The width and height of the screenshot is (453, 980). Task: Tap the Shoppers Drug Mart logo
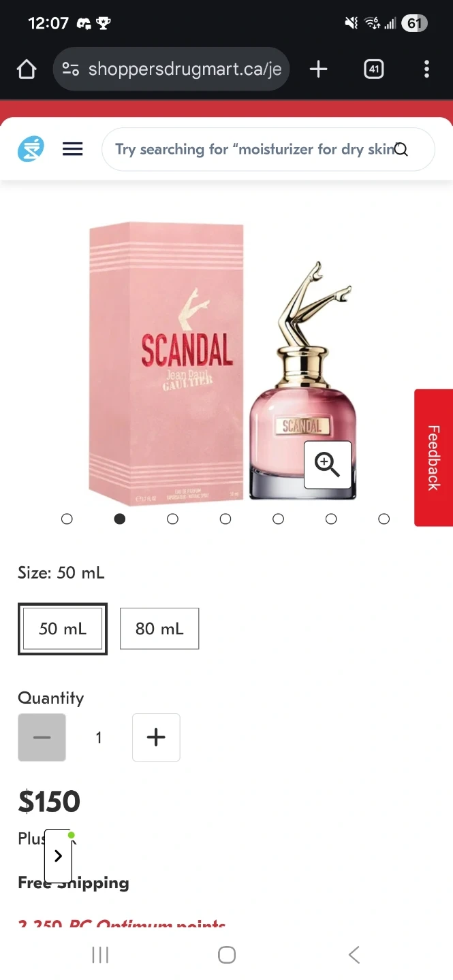31,149
